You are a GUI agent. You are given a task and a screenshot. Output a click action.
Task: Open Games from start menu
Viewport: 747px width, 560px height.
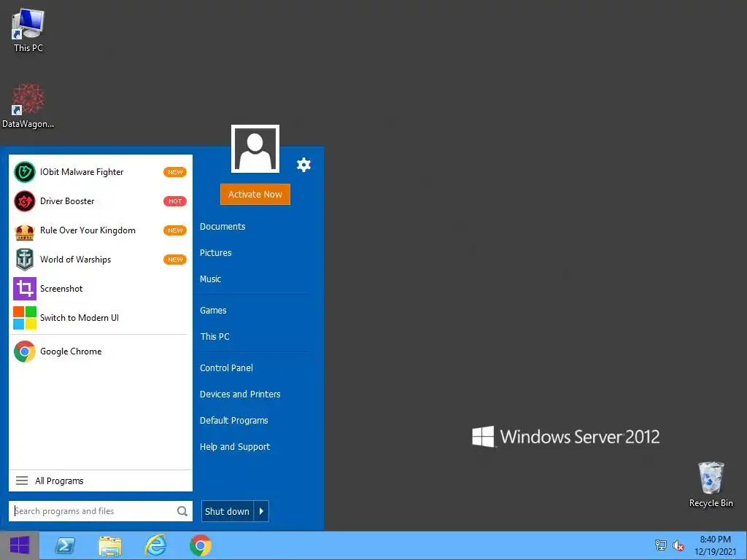point(213,311)
